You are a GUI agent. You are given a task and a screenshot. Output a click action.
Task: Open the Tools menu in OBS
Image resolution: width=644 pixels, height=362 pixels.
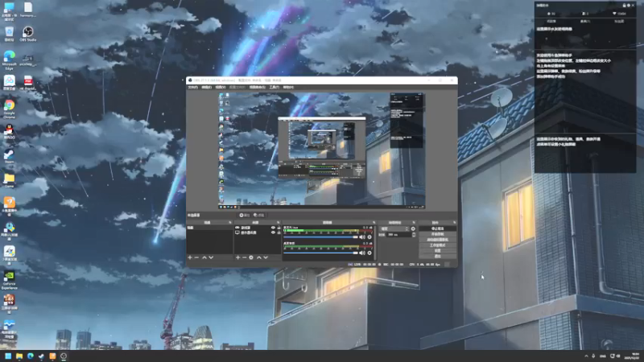(x=274, y=87)
